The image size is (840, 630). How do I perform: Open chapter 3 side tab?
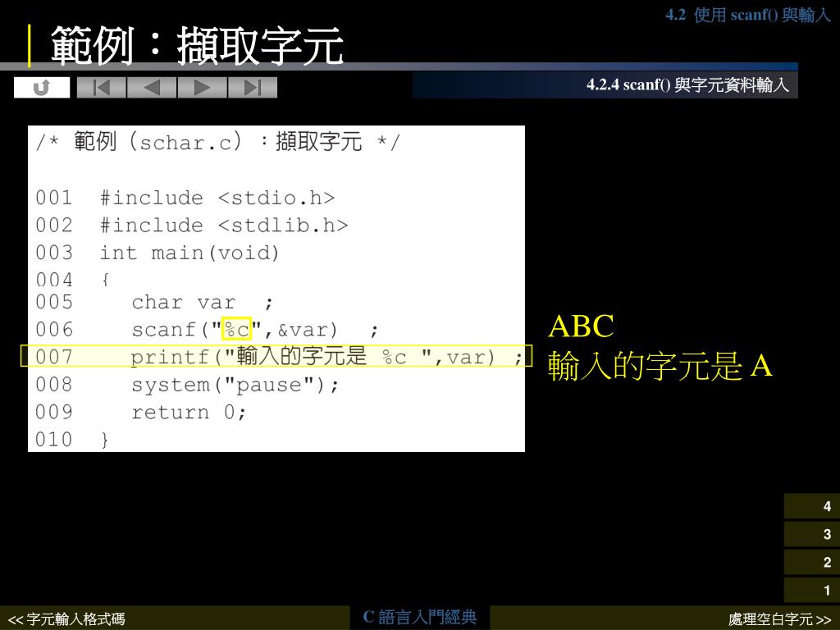(x=811, y=534)
